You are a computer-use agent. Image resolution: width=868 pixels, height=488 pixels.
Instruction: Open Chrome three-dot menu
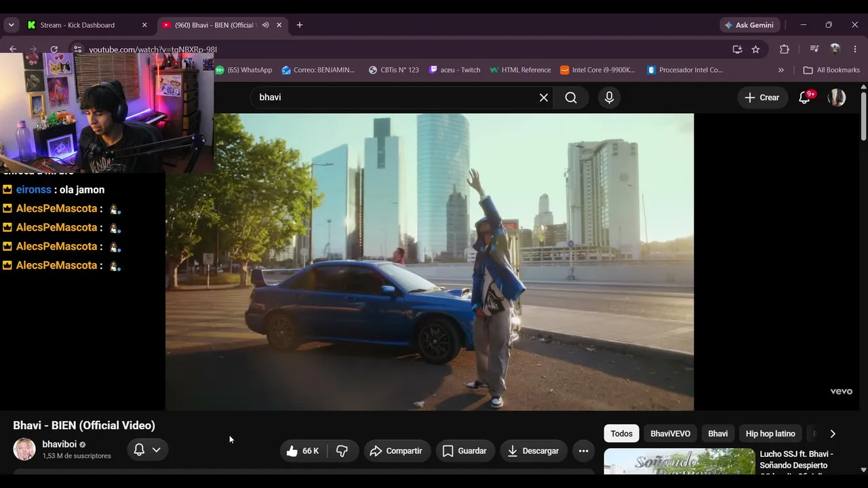pos(856,49)
